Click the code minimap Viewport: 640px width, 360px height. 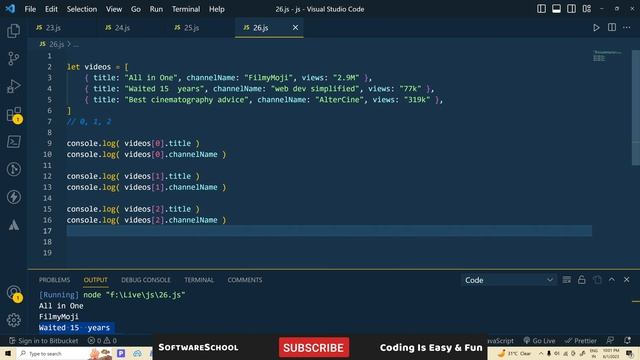click(x=607, y=56)
